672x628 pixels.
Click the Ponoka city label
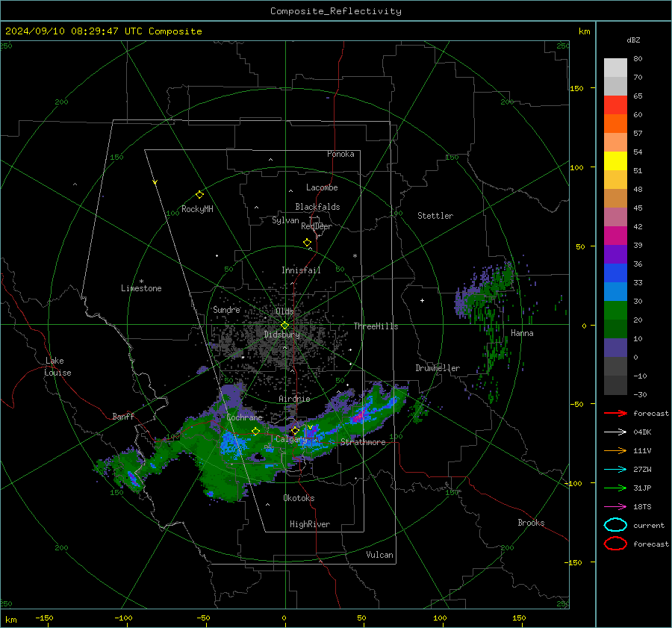click(340, 154)
